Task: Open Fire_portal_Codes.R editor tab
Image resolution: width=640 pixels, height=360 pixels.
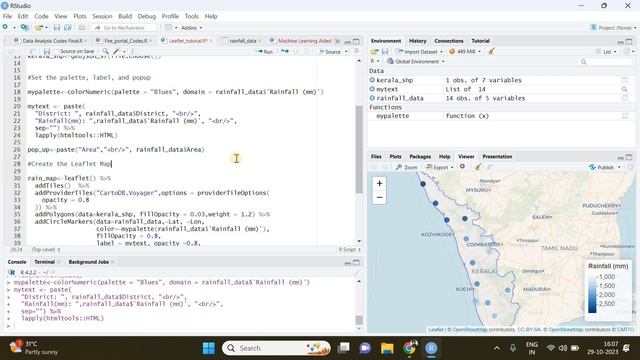Action: coord(125,41)
